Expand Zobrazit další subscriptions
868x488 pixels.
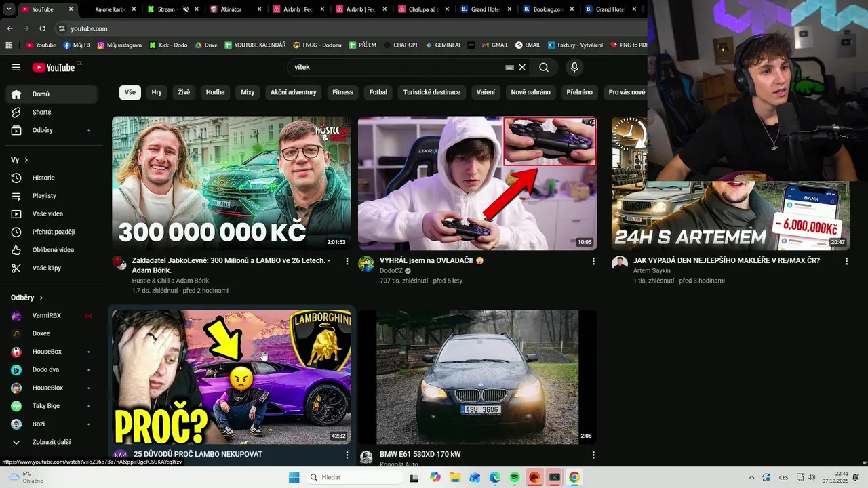click(x=52, y=442)
